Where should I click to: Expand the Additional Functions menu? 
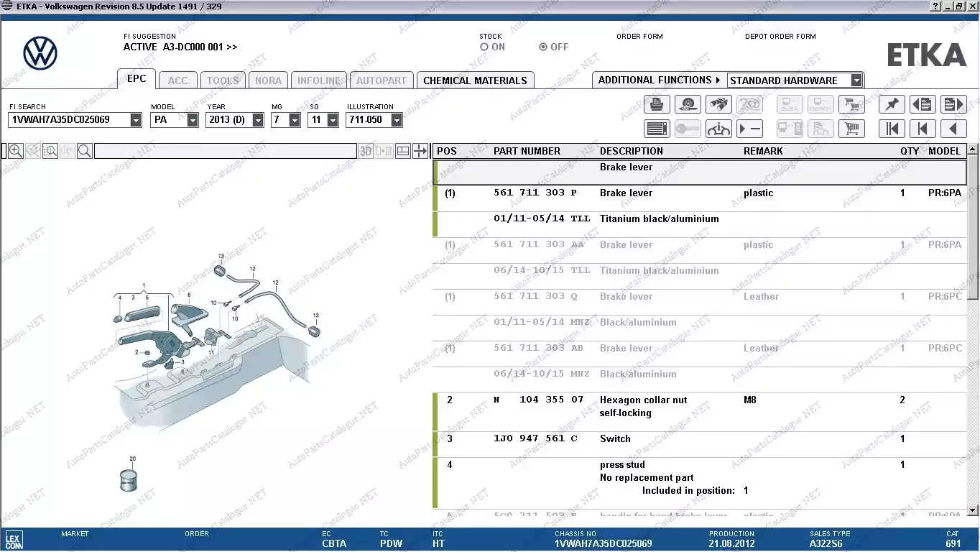[x=659, y=80]
